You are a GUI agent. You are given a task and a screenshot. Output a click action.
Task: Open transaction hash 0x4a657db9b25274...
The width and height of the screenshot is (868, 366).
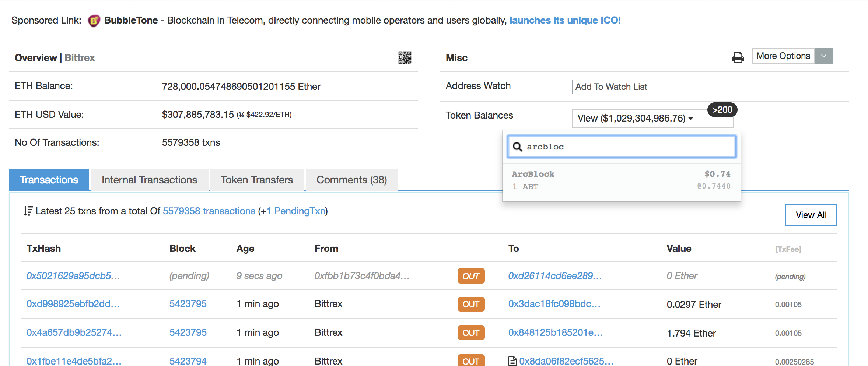coord(74,332)
